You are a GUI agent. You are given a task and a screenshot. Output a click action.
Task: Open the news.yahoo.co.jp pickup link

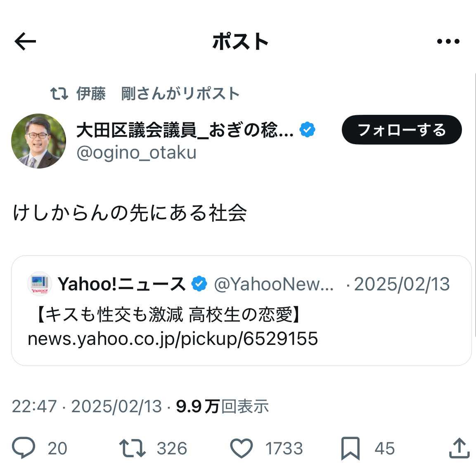coord(173,339)
